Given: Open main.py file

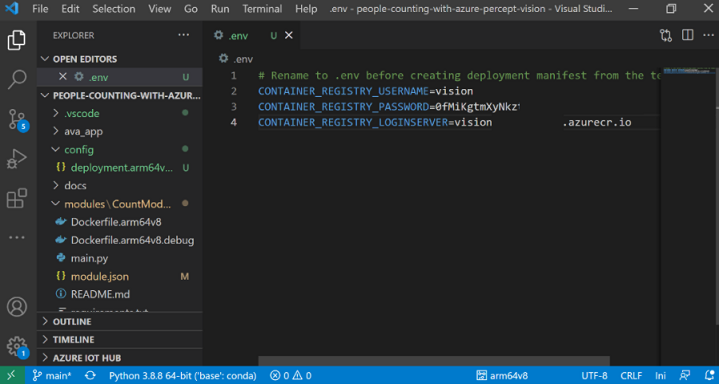Looking at the screenshot, I should click(x=120, y=258).
